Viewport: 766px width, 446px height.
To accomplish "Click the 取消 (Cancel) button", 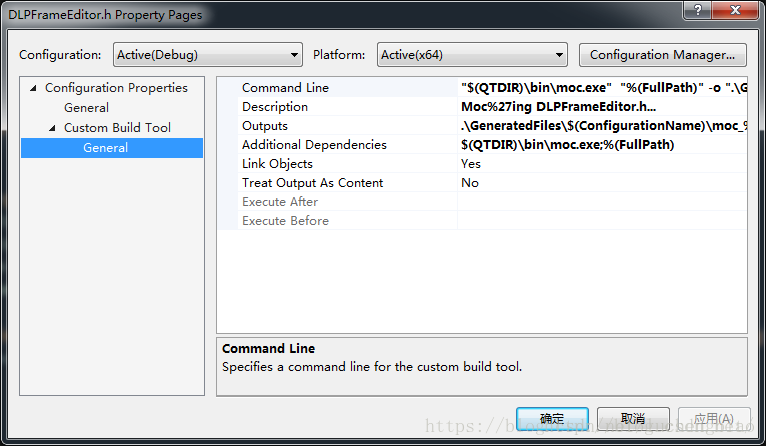I will point(633,419).
